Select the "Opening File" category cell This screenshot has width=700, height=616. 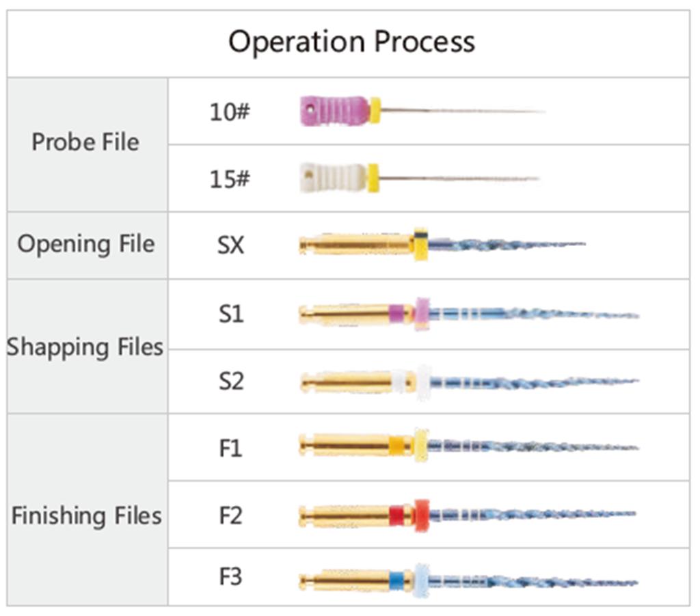click(x=86, y=244)
